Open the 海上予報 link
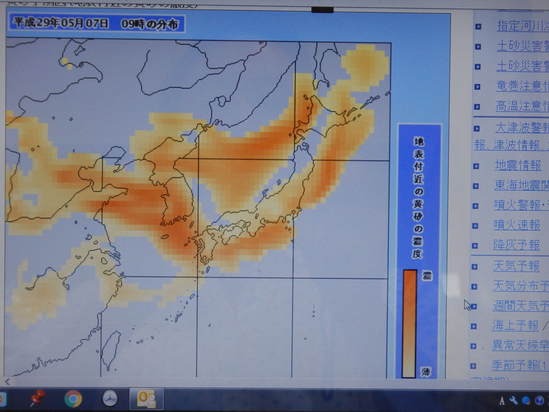The height and width of the screenshot is (412, 549). (515, 326)
